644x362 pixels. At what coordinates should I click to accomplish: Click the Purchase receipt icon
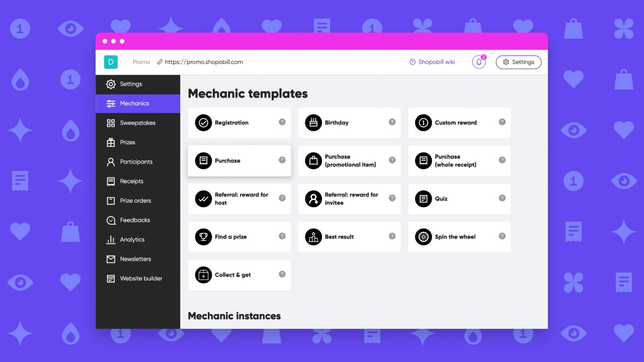(203, 161)
